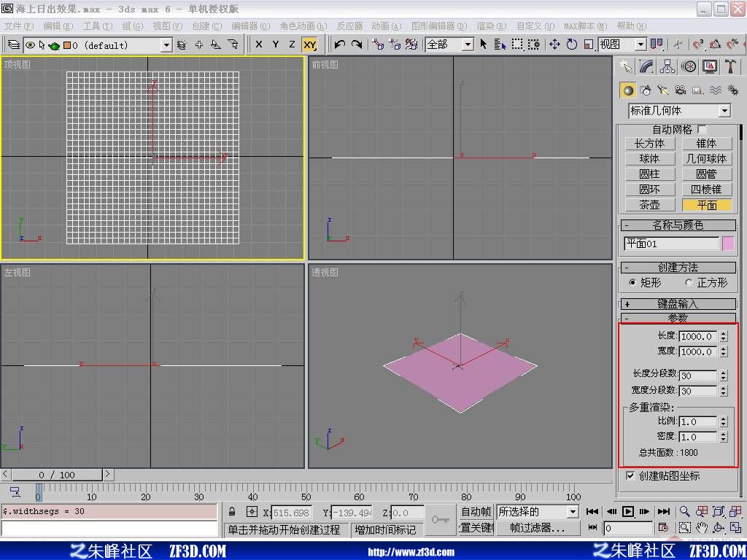Open the 文件(F) menu

tap(18, 26)
